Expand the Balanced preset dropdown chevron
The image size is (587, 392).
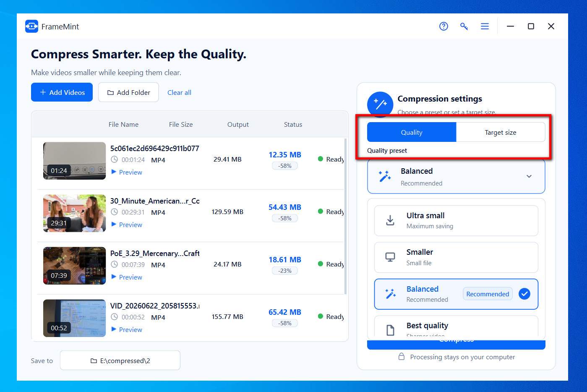(529, 176)
